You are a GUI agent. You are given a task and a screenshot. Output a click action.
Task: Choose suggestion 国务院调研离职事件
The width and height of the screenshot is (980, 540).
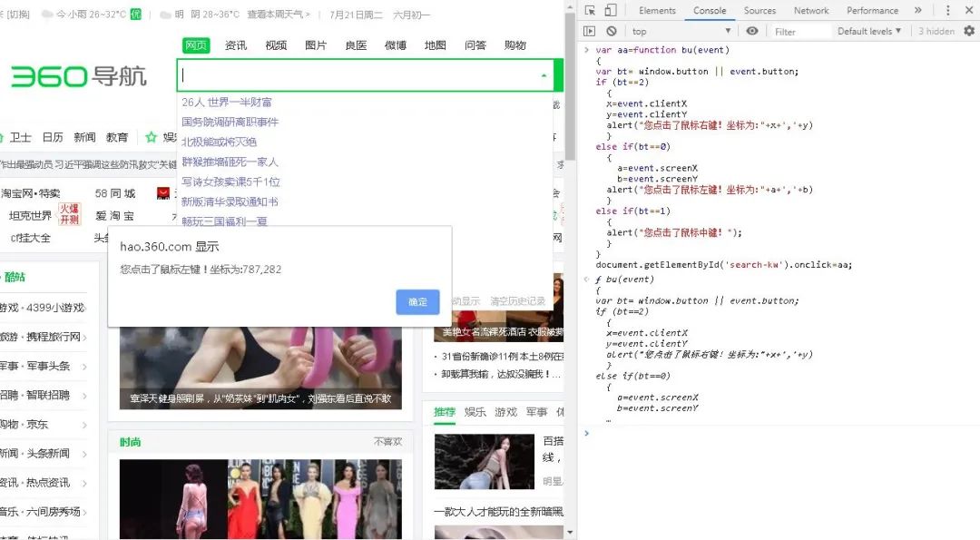[x=230, y=122]
